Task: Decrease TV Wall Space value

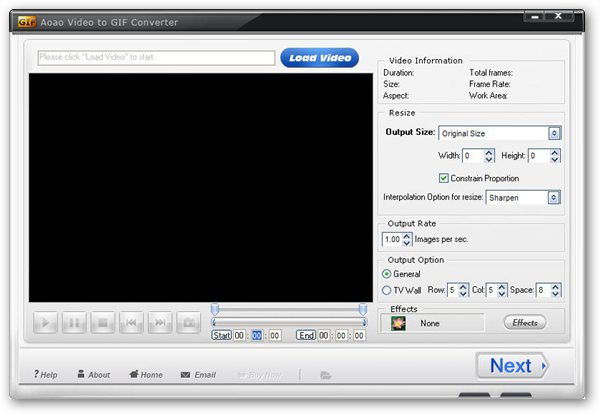Action: (556, 293)
